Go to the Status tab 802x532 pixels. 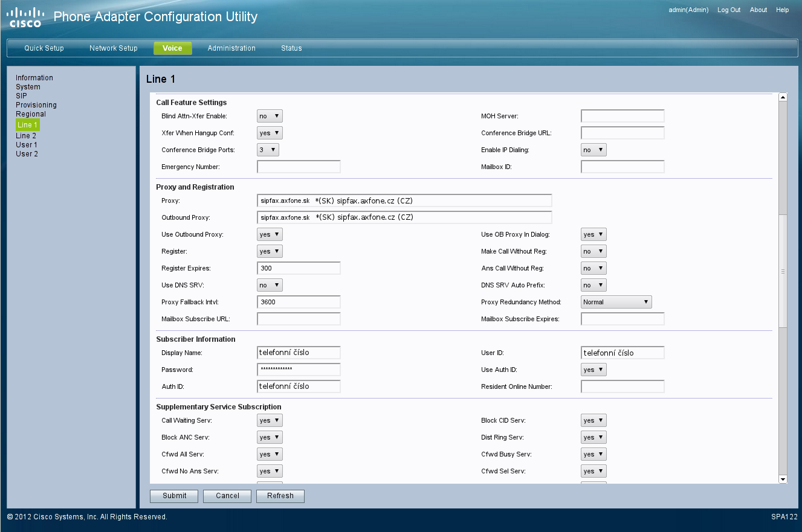tap(291, 48)
